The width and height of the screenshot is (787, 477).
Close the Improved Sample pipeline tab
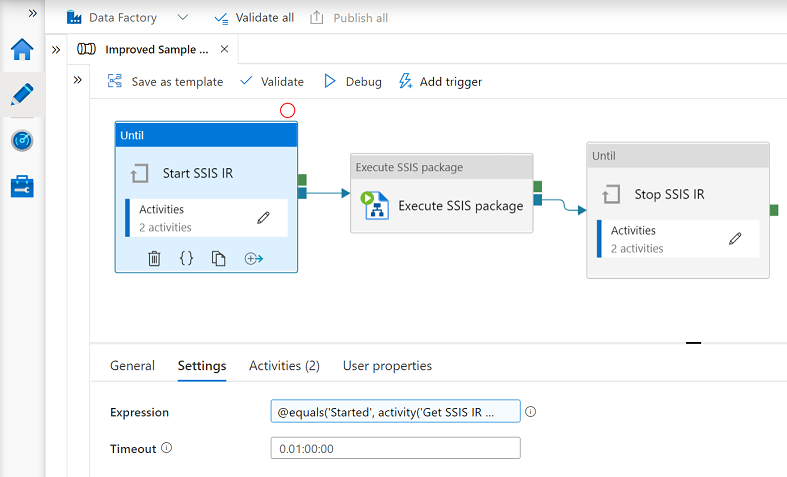[x=224, y=49]
